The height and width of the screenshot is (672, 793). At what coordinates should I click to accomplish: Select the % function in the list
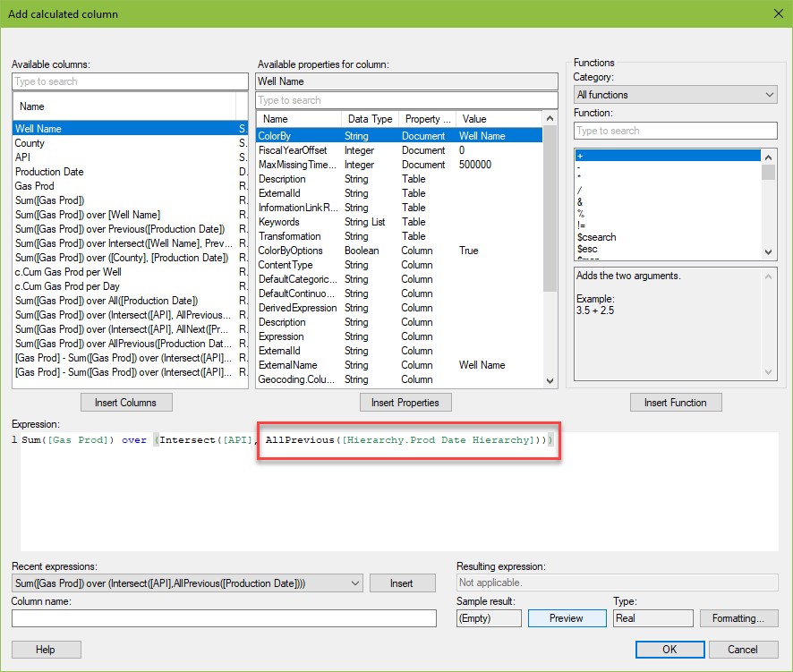(668, 214)
